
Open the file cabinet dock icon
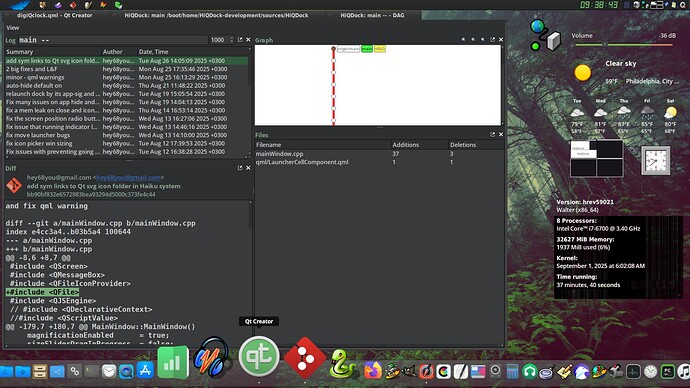pyautogui.click(x=40, y=372)
